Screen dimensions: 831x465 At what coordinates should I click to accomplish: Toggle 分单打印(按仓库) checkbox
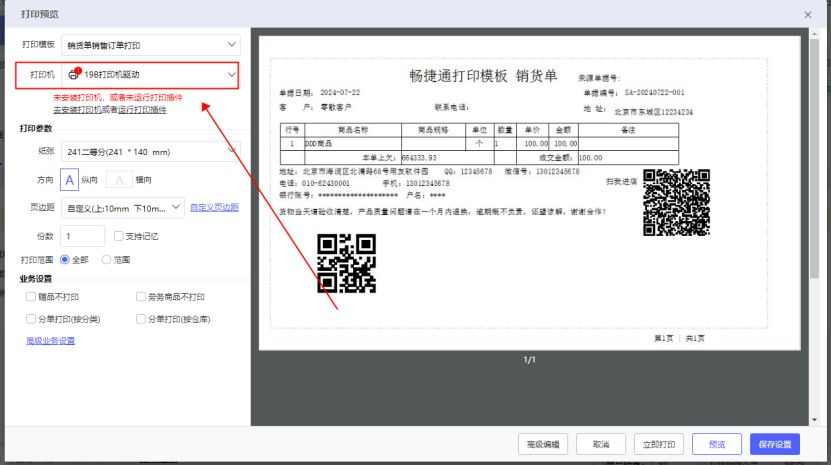coord(140,319)
